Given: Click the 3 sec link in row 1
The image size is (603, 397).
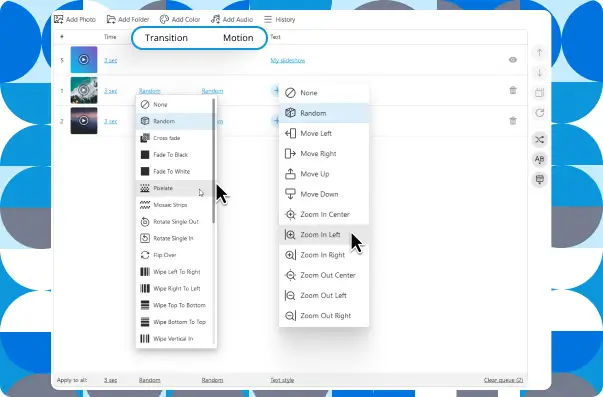Looking at the screenshot, I should click(x=110, y=91).
